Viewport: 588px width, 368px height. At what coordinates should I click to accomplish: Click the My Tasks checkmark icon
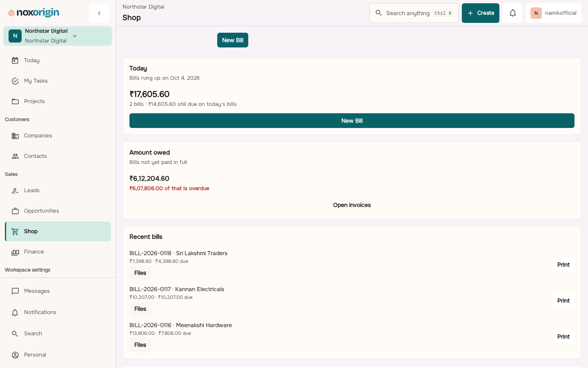[15, 81]
